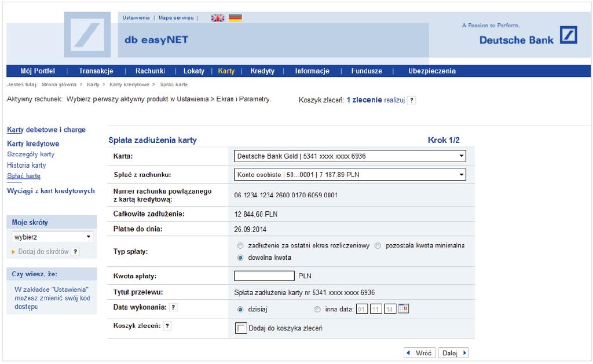Click the month field showing 11
The image size is (593, 364).
point(375,309)
